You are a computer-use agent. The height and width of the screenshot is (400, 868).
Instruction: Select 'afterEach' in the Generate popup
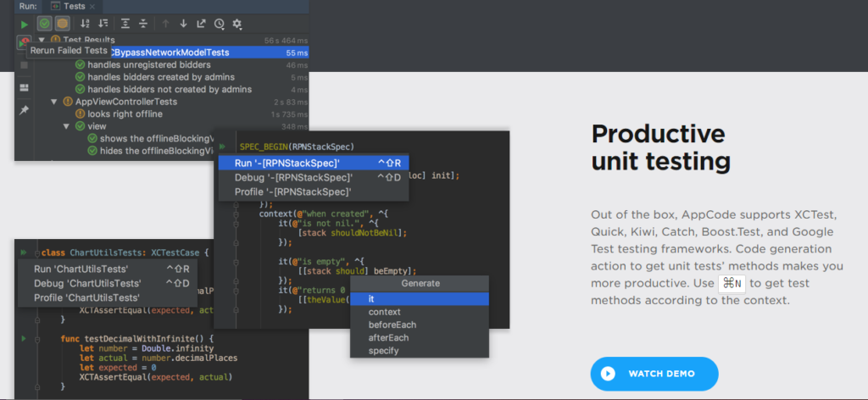pyautogui.click(x=420, y=337)
